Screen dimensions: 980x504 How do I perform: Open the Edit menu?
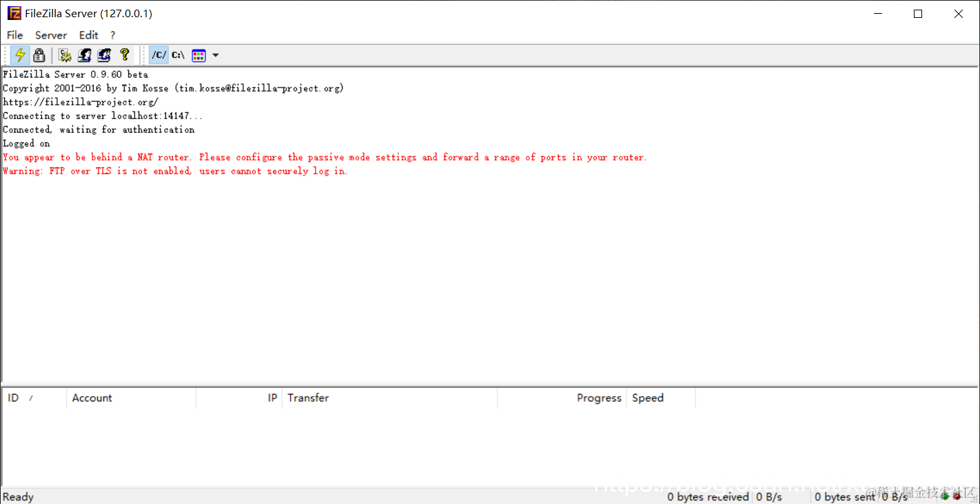point(88,35)
